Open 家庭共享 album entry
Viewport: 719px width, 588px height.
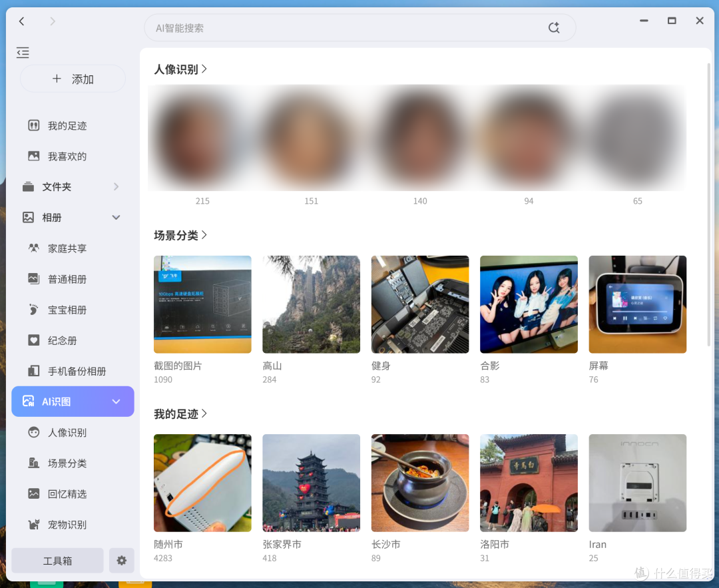click(x=73, y=248)
